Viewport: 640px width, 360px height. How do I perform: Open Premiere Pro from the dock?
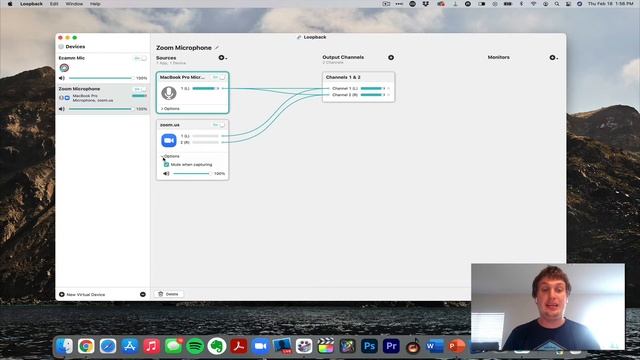point(391,346)
